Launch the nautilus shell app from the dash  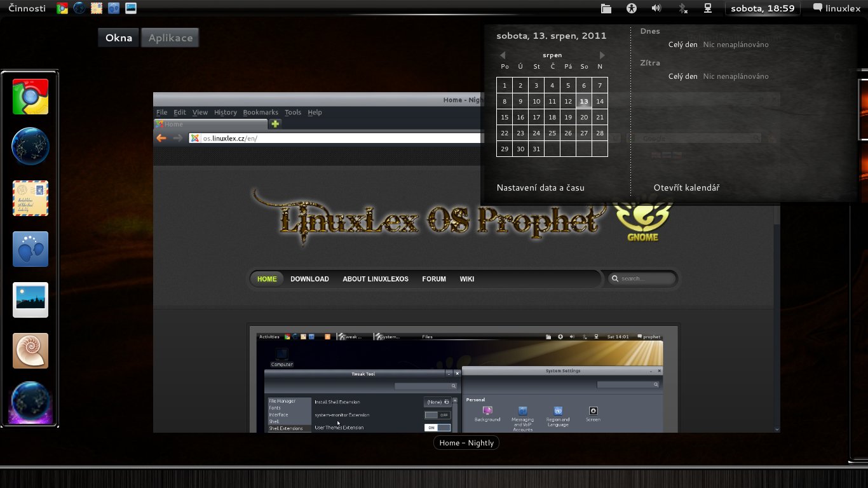(31, 351)
